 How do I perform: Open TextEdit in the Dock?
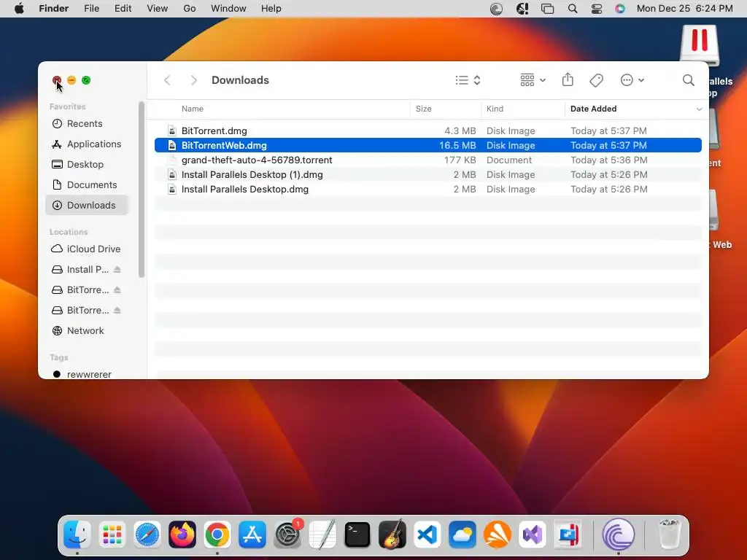click(x=322, y=534)
